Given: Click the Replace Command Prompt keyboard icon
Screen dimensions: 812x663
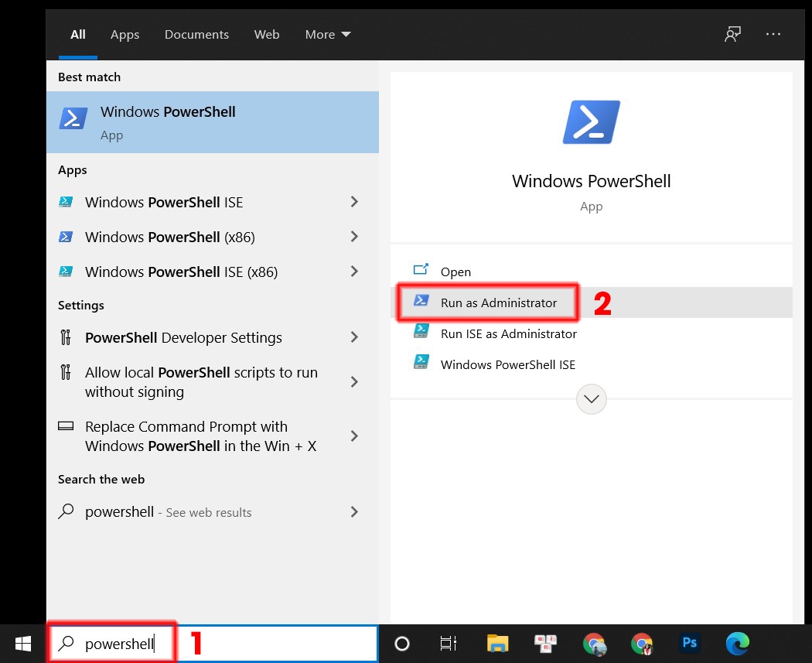Looking at the screenshot, I should (66, 426).
